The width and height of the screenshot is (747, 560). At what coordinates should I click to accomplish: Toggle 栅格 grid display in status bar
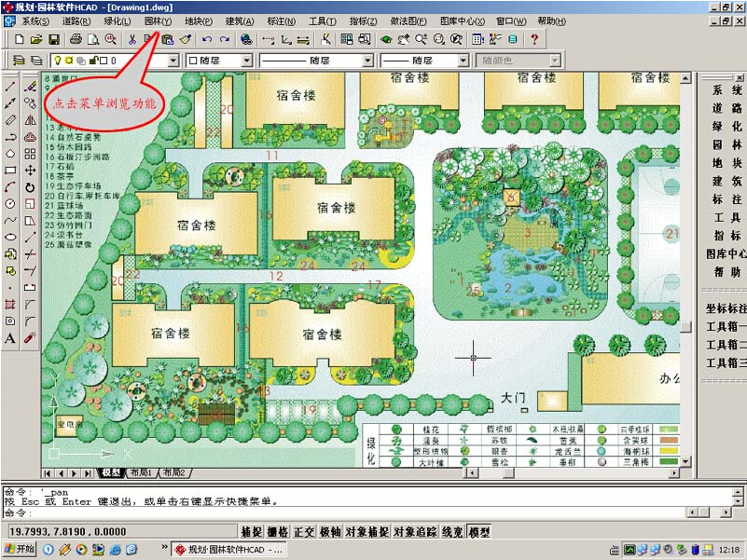click(277, 532)
